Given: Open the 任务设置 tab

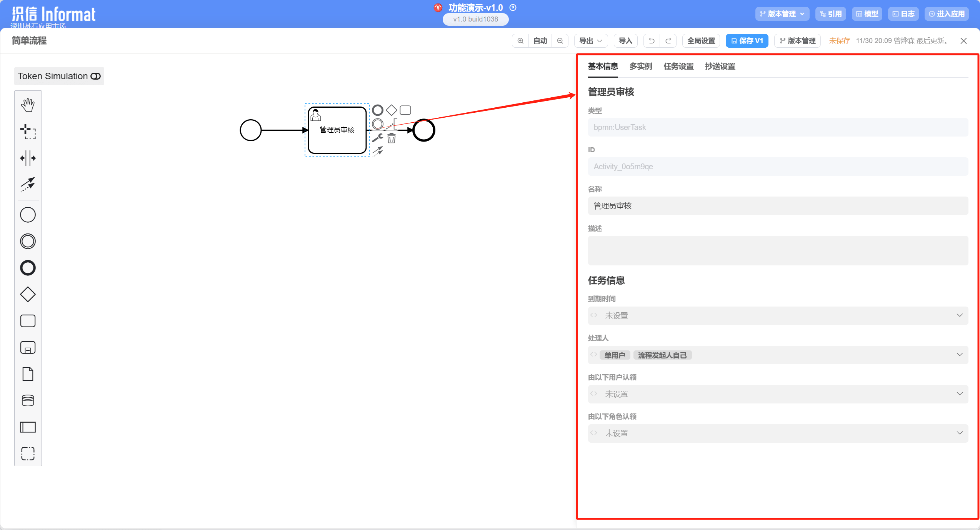Looking at the screenshot, I should tap(678, 66).
